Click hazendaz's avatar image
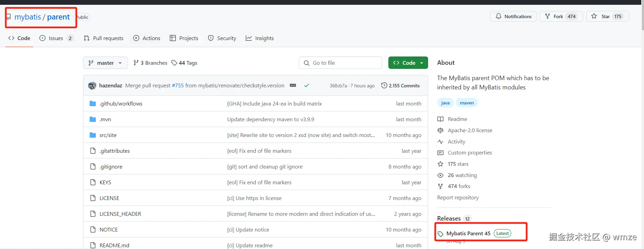The image size is (644, 249). click(x=92, y=86)
